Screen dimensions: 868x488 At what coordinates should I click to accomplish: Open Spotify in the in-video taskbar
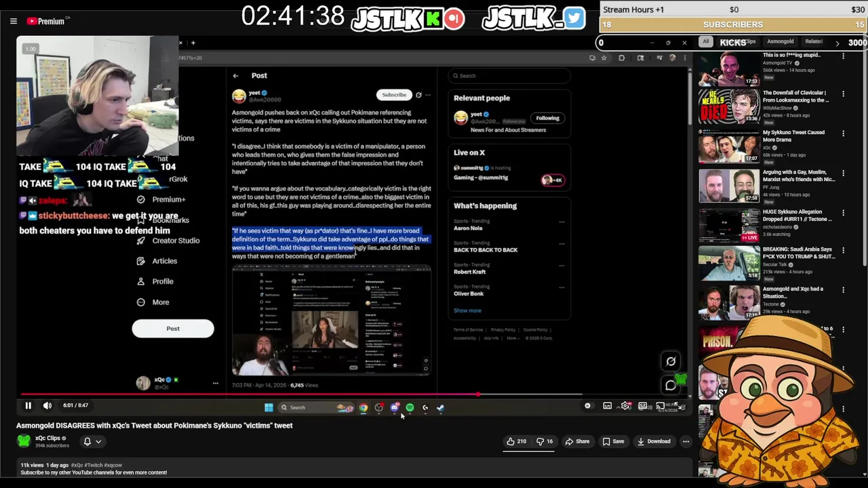coord(410,407)
